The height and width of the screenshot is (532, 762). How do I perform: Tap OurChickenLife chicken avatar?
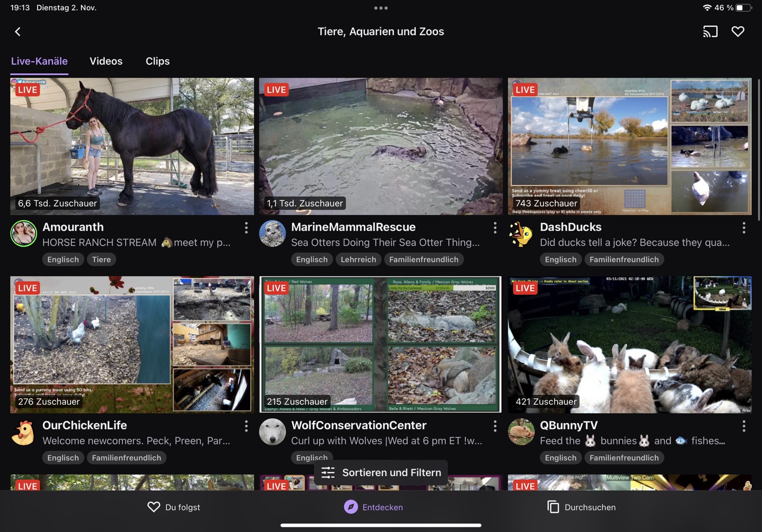[23, 432]
